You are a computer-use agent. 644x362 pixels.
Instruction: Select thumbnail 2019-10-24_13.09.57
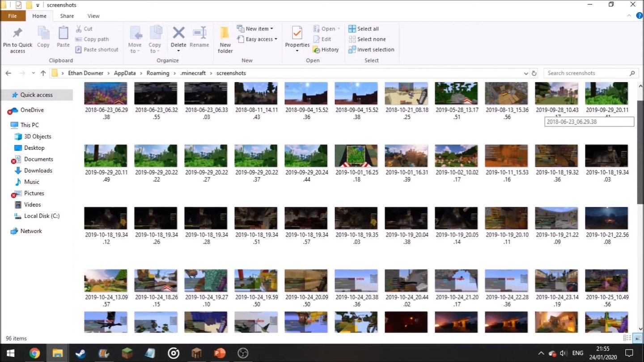pos(106,281)
